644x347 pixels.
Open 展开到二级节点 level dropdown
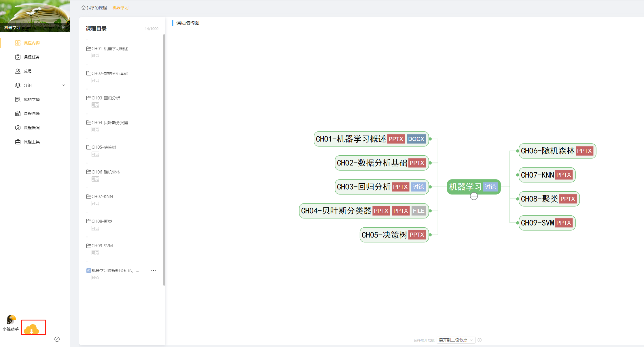click(456, 340)
